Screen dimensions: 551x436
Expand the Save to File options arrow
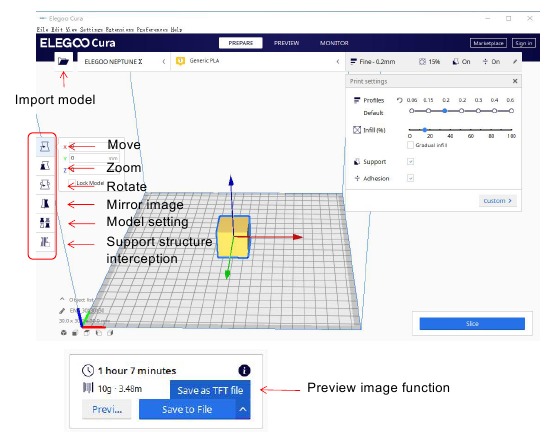[242, 409]
